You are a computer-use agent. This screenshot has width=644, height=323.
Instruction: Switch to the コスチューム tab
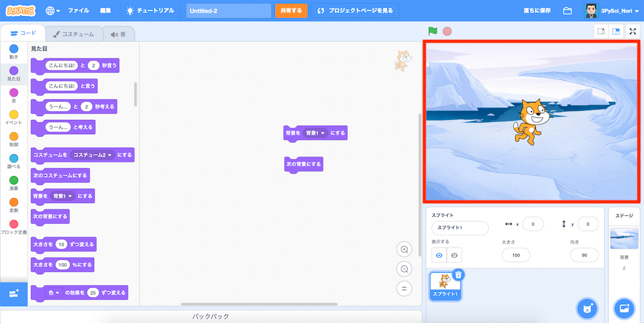click(73, 34)
